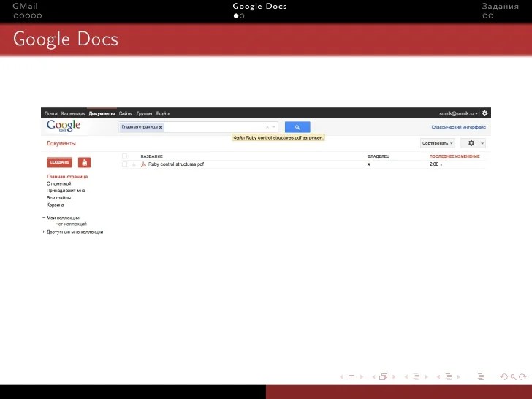The image size is (532, 399).
Task: Select Документы in the top bar
Action: 102,113
